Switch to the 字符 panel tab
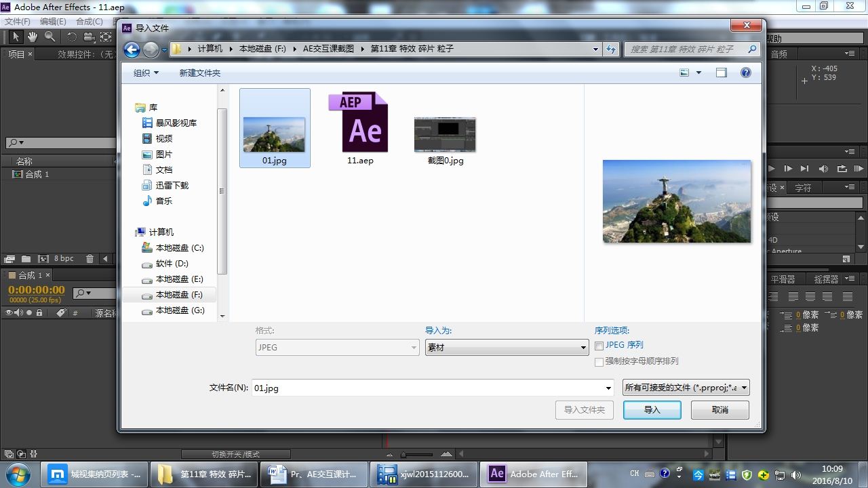Viewport: 868px width, 488px height. pos(803,188)
